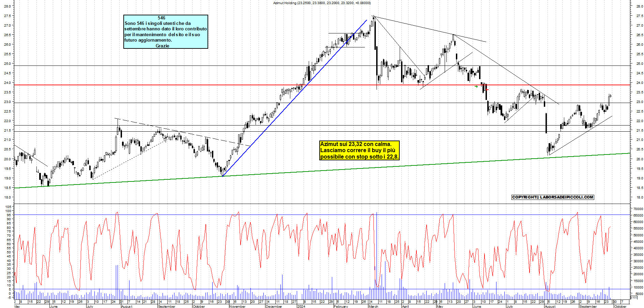Viewport: 644px width, 308px height.
Task: Click the March month label
Action: [x=373, y=306]
